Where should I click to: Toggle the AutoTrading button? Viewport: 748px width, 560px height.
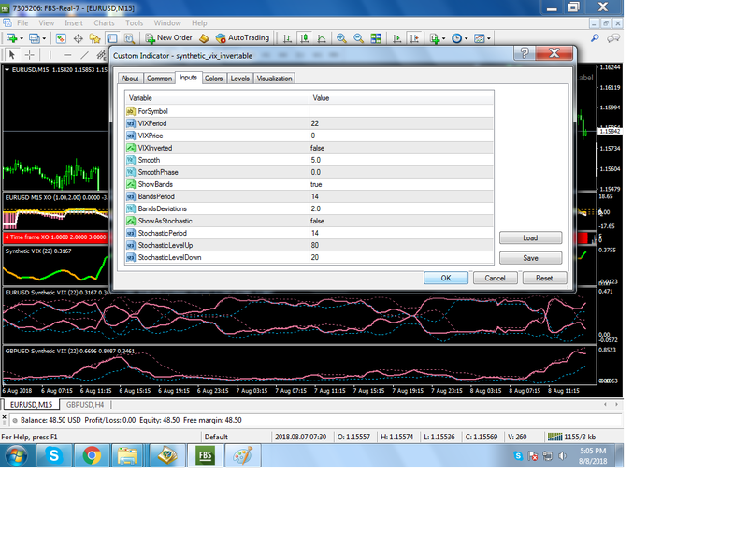pyautogui.click(x=242, y=37)
